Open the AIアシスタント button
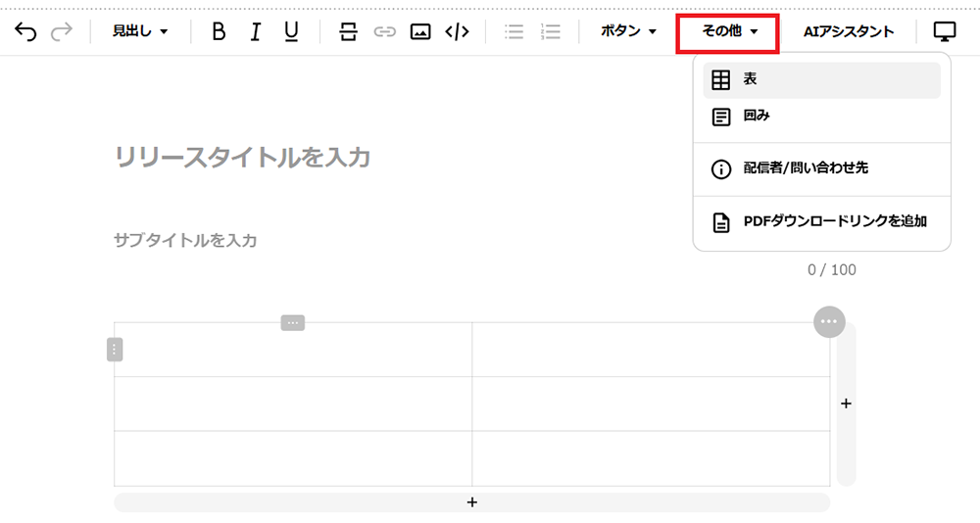This screenshot has width=980, height=523. (x=849, y=32)
